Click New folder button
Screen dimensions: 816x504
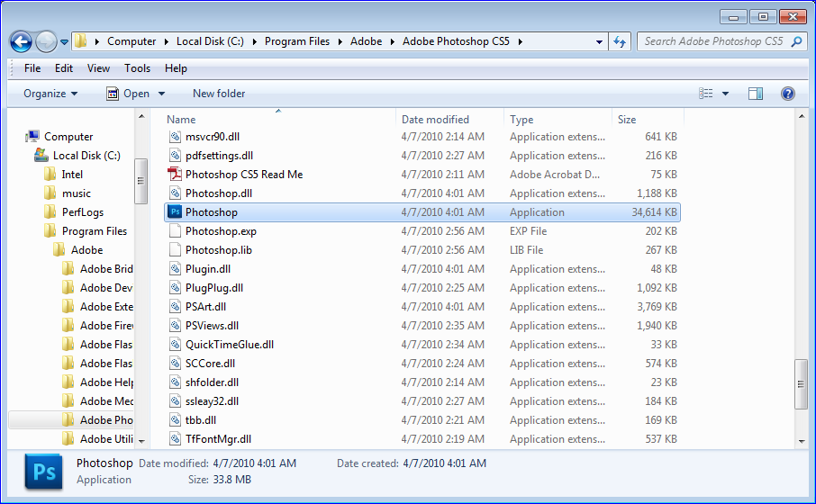coord(219,94)
